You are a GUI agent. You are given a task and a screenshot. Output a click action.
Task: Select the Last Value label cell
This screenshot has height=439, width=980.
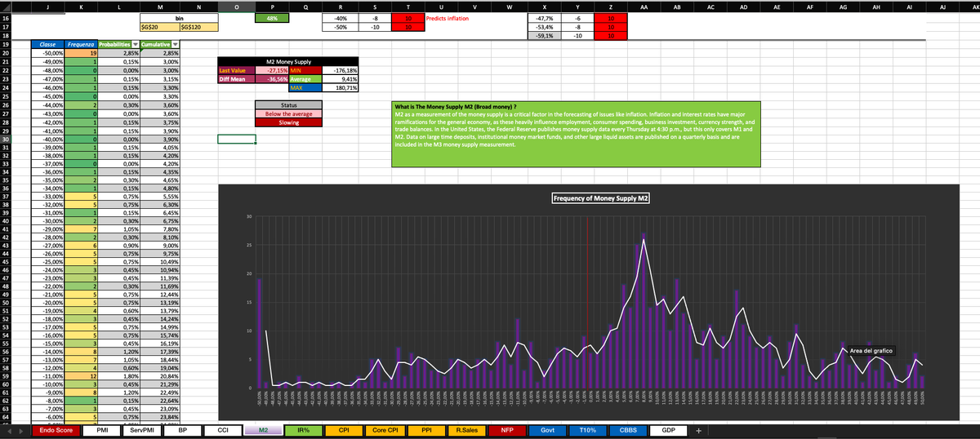236,70
